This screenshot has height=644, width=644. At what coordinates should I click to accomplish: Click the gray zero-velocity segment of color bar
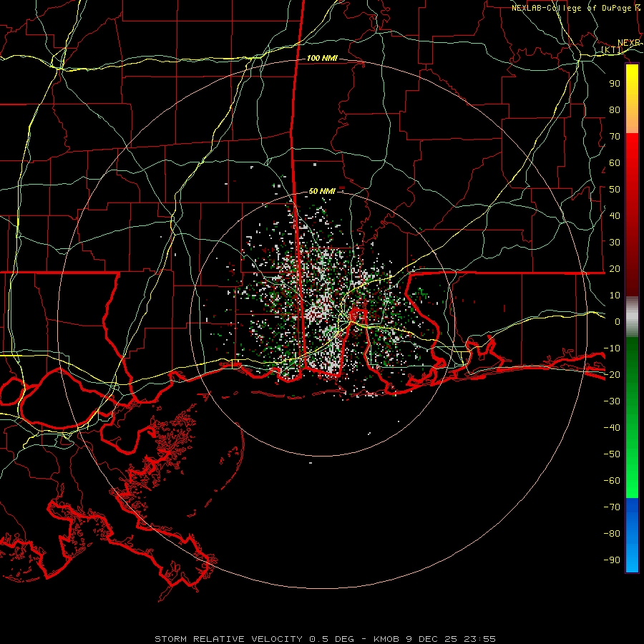tap(632, 316)
